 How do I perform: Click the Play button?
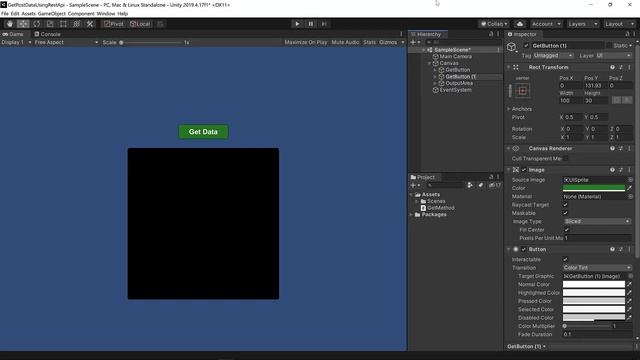pos(297,24)
